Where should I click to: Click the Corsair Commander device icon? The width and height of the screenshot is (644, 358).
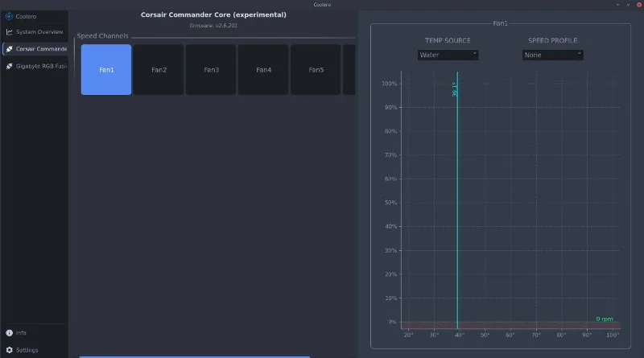(x=9, y=49)
